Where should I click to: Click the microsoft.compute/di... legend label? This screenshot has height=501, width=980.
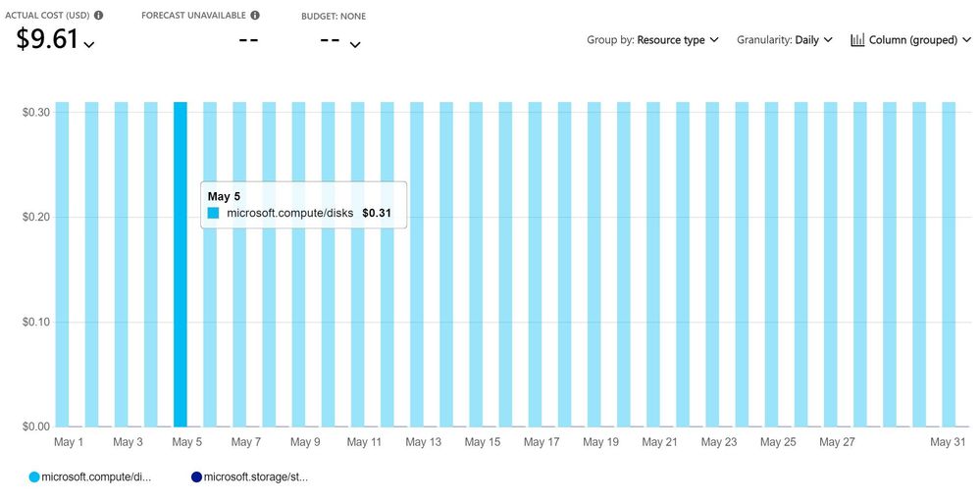[x=96, y=477]
